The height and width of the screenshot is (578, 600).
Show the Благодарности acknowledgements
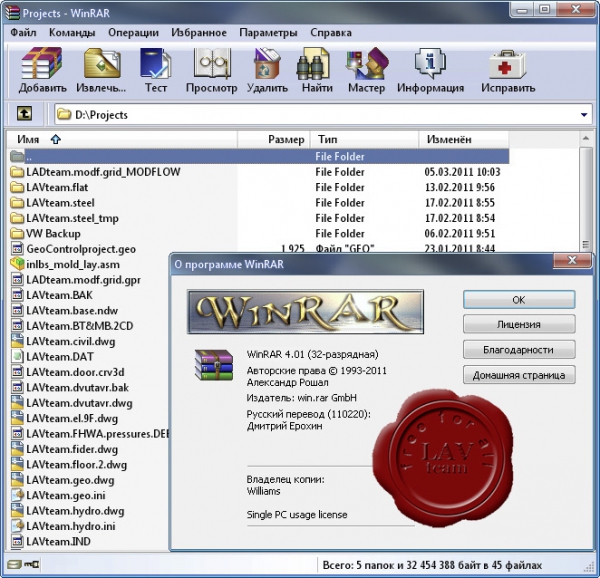point(519,349)
